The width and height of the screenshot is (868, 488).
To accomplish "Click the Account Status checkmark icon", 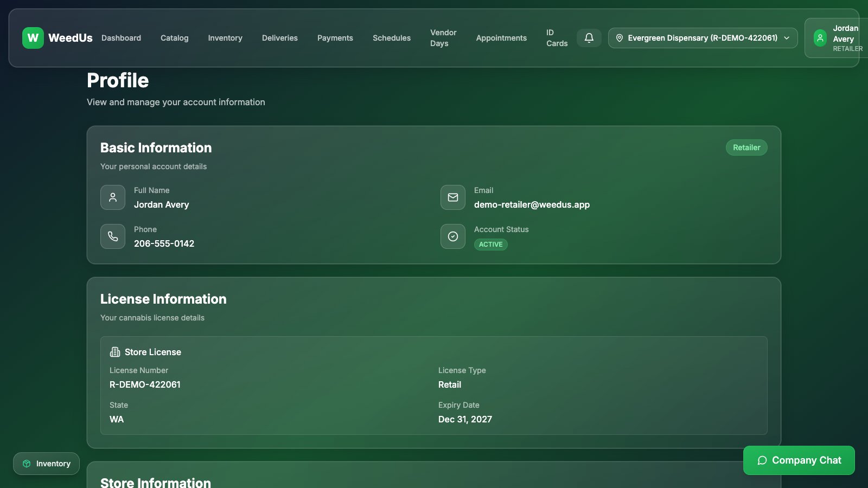I will (453, 236).
